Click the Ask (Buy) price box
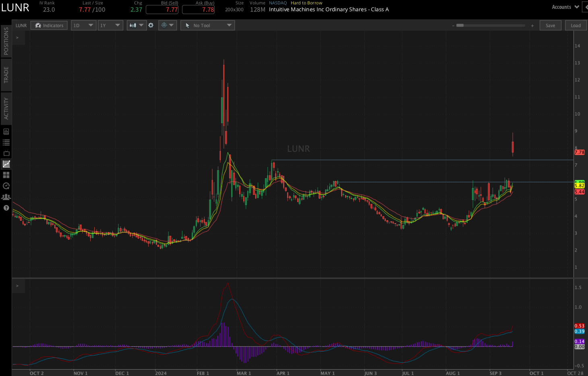588x376 pixels. point(198,10)
